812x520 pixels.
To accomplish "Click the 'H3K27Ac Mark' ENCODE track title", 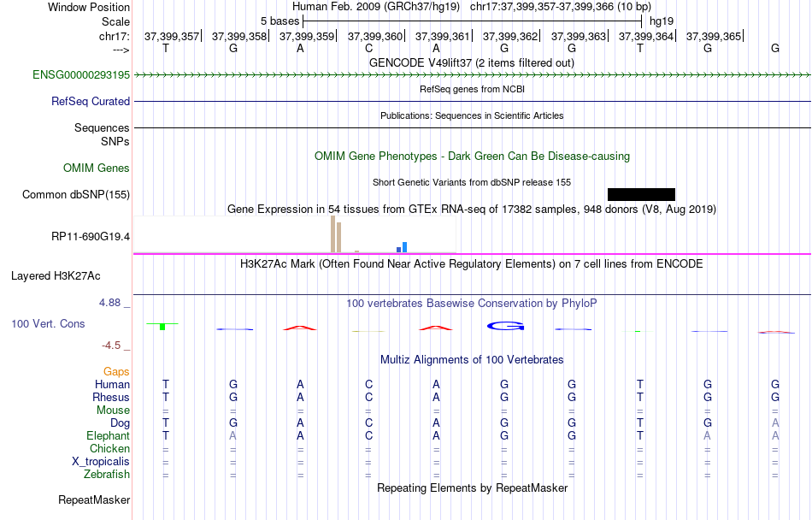I will (472, 263).
